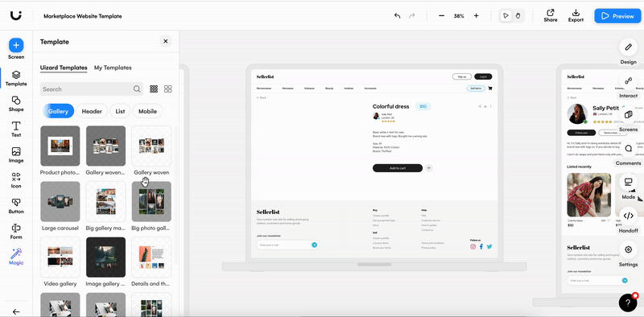
Task: Select the Text tool in sidebar
Action: (16, 130)
